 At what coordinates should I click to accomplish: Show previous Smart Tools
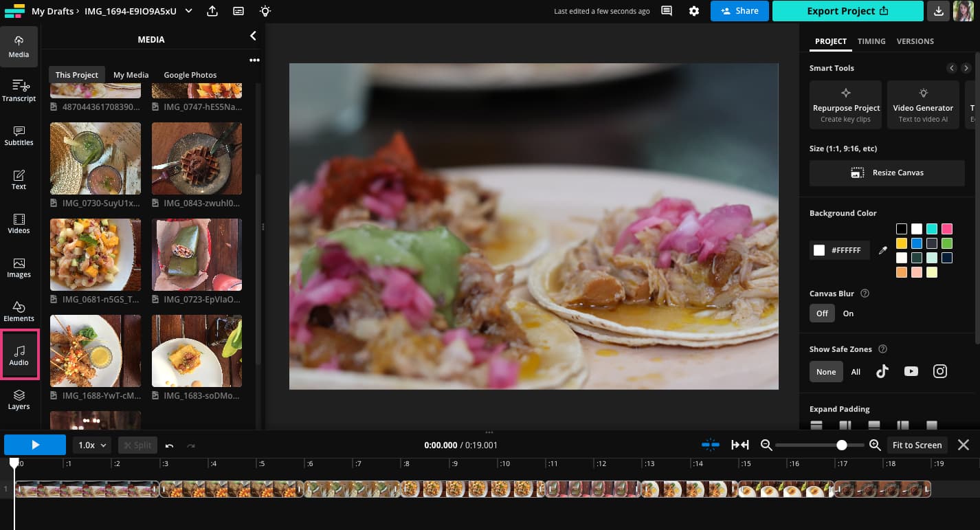pos(952,68)
